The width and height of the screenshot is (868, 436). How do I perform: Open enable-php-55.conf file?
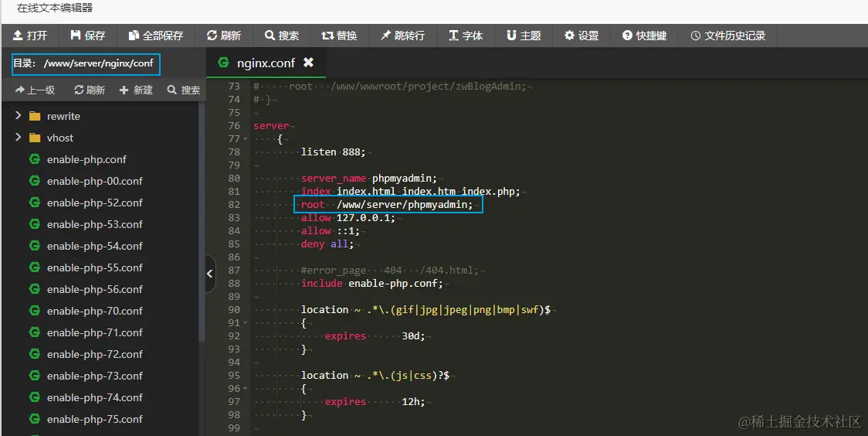(95, 267)
